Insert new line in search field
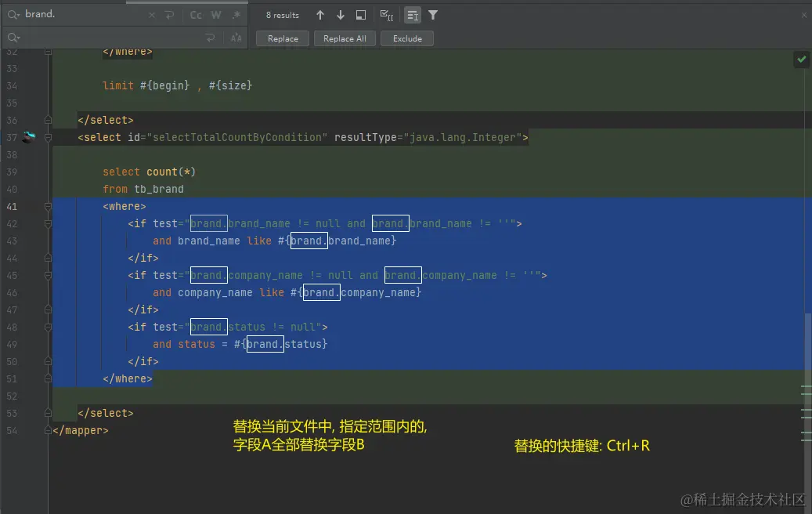 pos(169,15)
